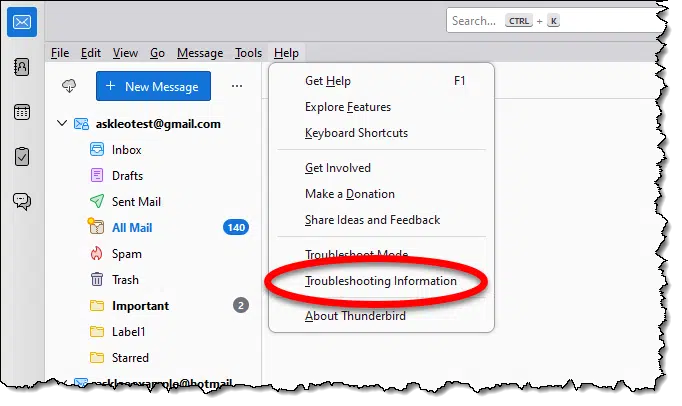Choose Get Help from menu
Viewport: 682px width, 406px height.
coord(381,81)
